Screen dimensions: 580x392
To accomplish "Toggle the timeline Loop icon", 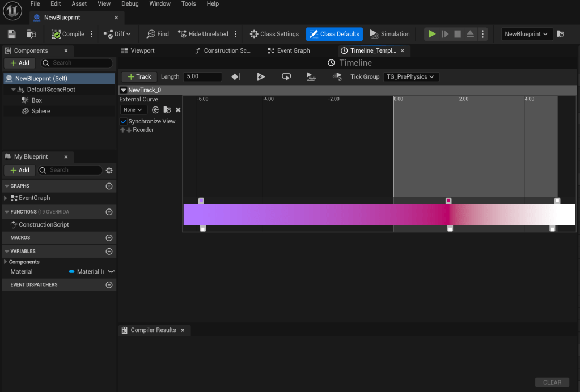I will point(286,76).
